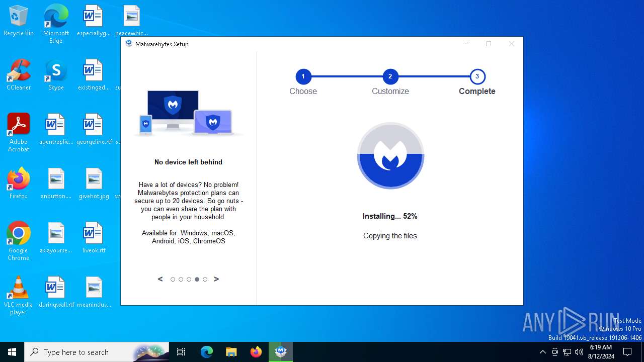Screen dimensions: 644x362
Task: Open Adobe Acrobat desktop shortcut
Action: (19, 132)
